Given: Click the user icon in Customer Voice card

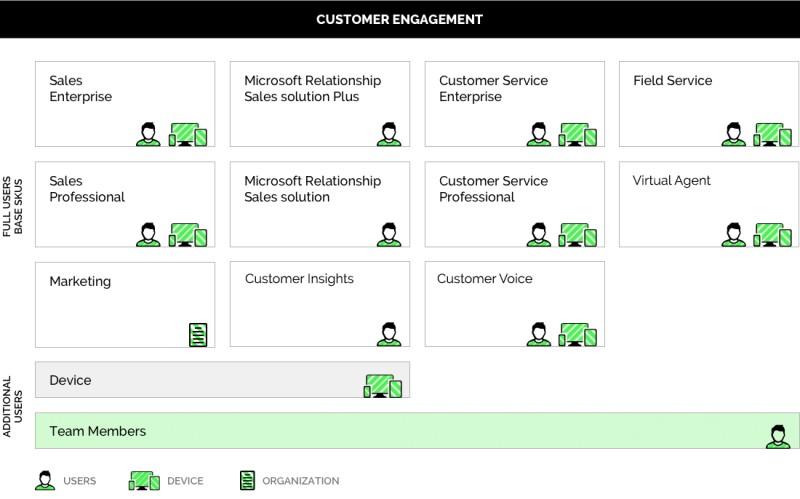Looking at the screenshot, I should click(x=539, y=334).
